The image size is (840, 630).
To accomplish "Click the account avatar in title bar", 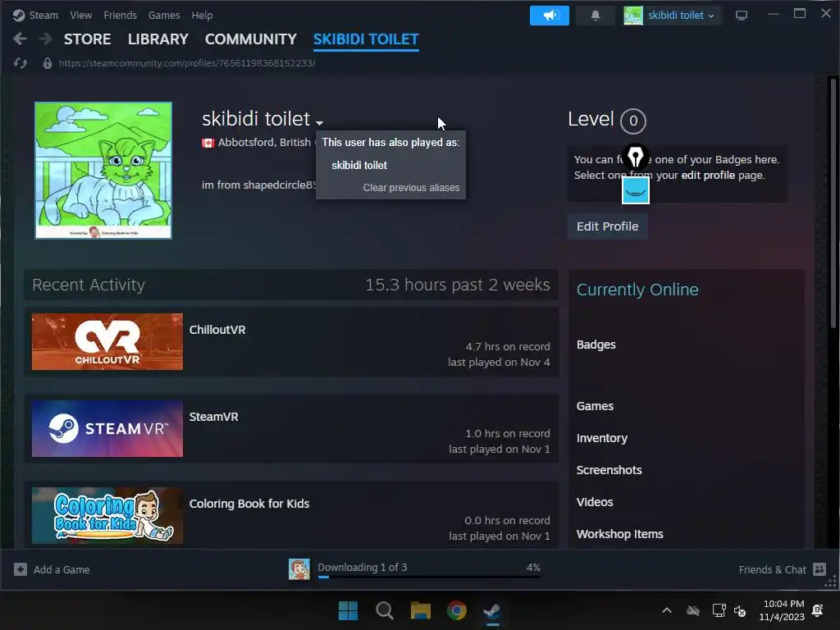I will pos(633,15).
